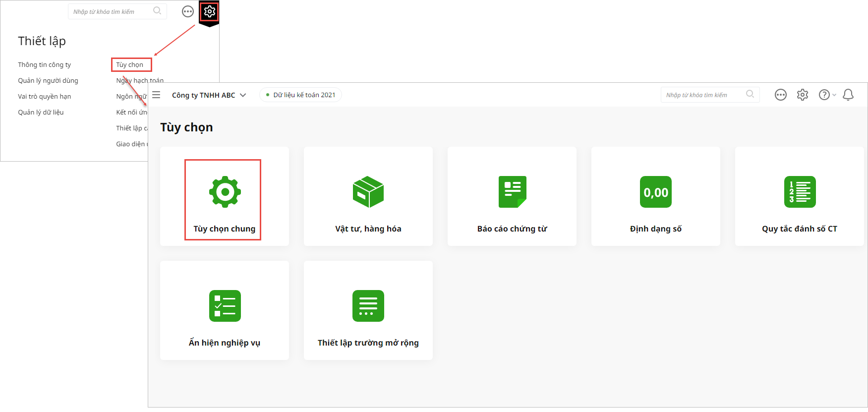This screenshot has height=412, width=868.
Task: Click the search field in main header
Action: [703, 95]
